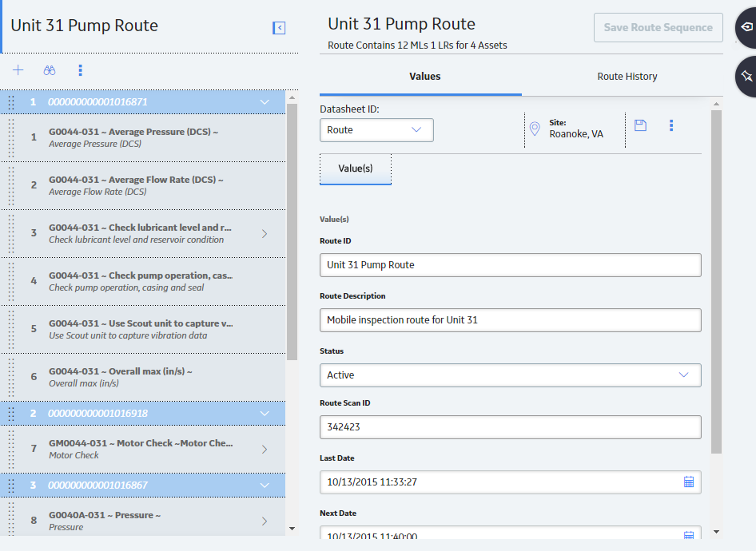The width and height of the screenshot is (756, 551).
Task: Switch to the Route History tab
Action: click(x=627, y=77)
